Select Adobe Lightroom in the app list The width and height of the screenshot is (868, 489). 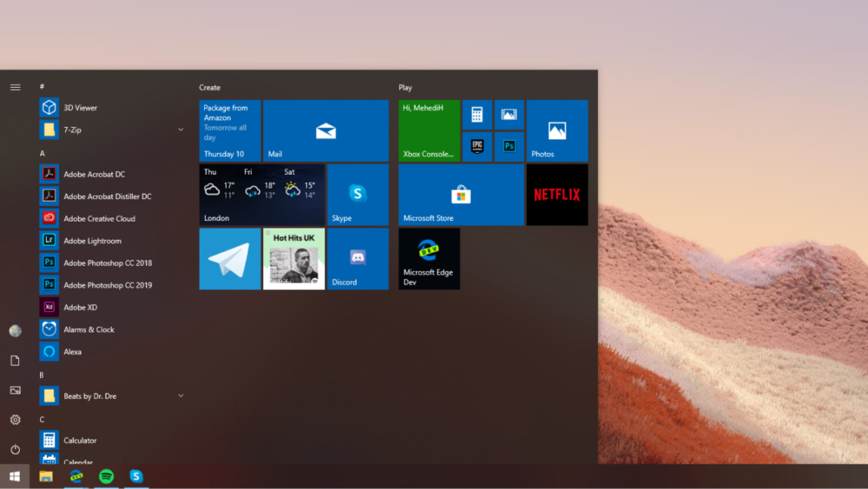point(92,241)
